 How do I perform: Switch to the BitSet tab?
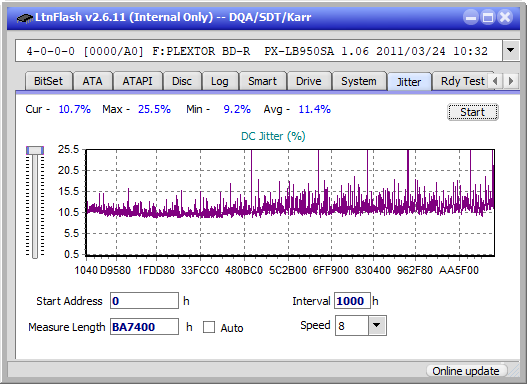pos(48,81)
